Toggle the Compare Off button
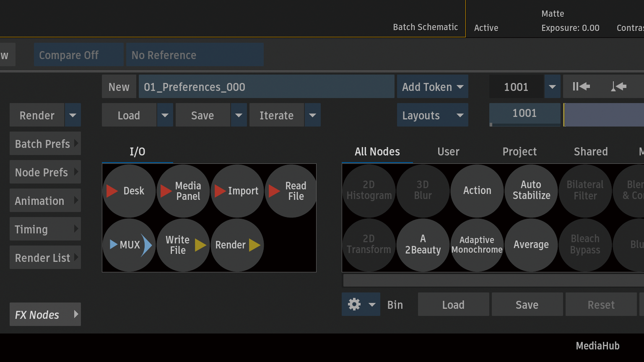 click(x=79, y=55)
